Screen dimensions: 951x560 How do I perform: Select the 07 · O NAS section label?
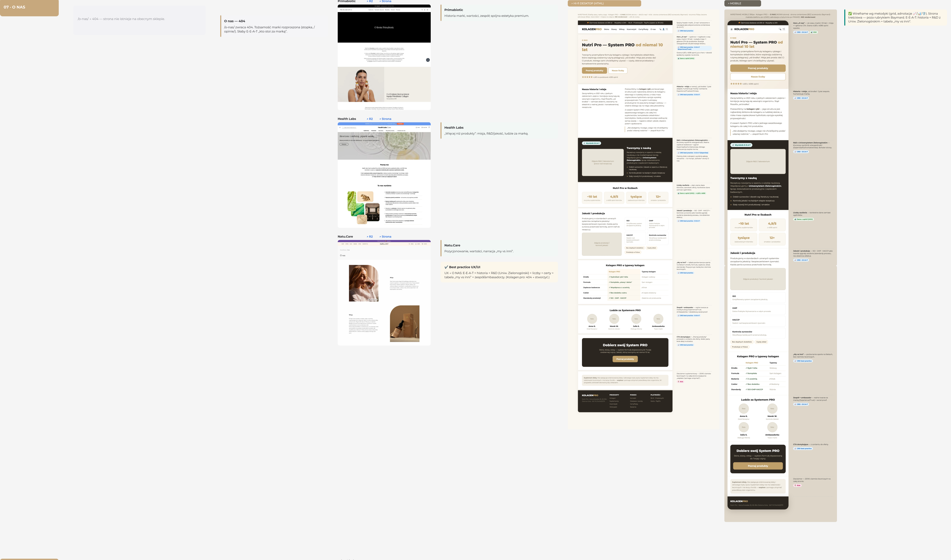click(x=29, y=8)
